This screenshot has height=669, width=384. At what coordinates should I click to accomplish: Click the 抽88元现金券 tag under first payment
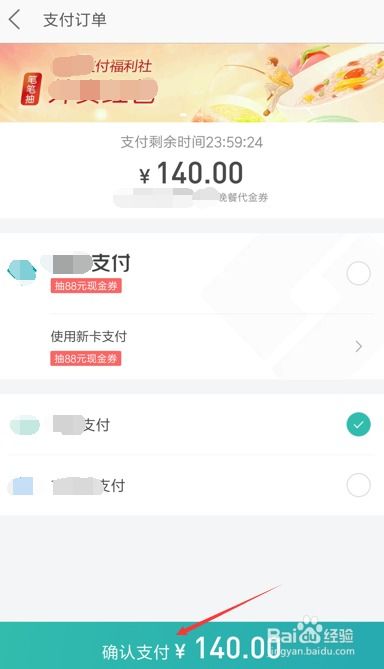(86, 285)
